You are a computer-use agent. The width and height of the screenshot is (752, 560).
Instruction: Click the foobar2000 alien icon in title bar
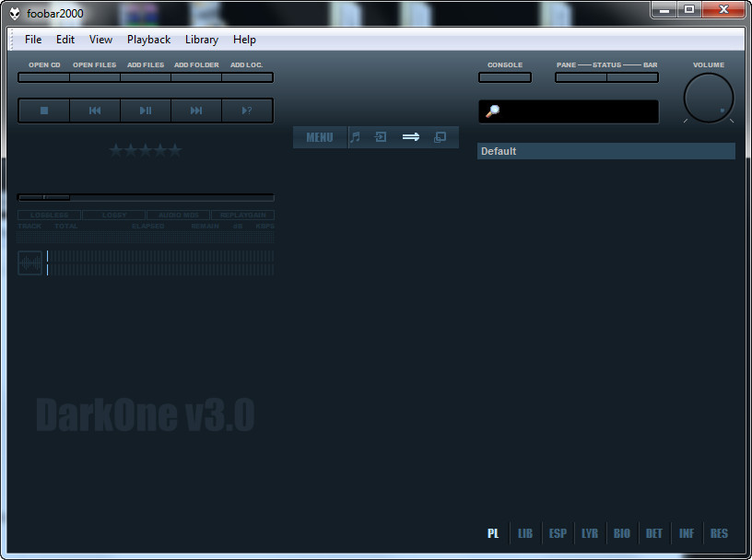point(15,14)
